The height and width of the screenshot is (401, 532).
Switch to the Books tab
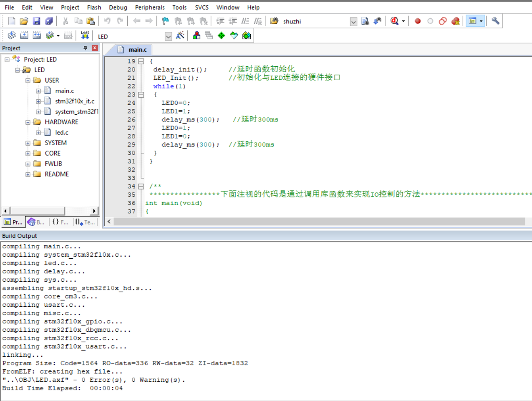37,222
